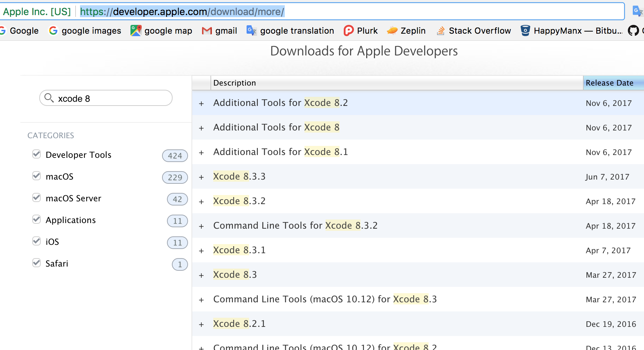Open the gmail bookmark
The image size is (644, 350).
click(220, 31)
